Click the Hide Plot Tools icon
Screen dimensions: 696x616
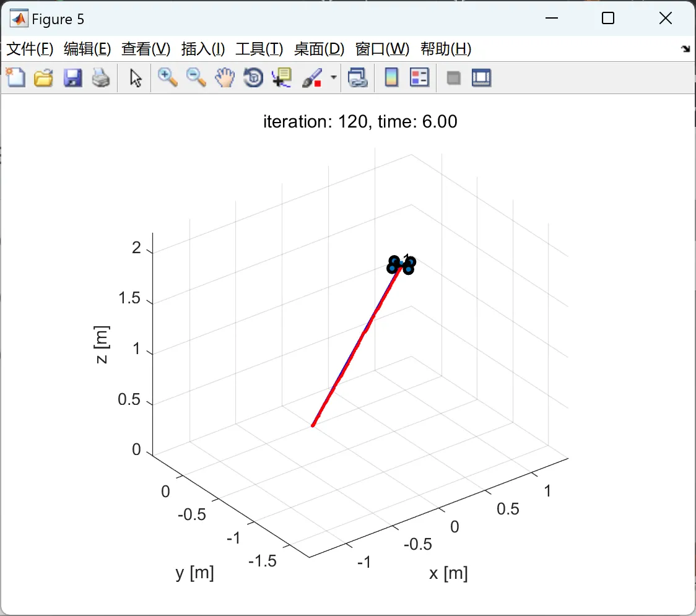click(x=453, y=78)
